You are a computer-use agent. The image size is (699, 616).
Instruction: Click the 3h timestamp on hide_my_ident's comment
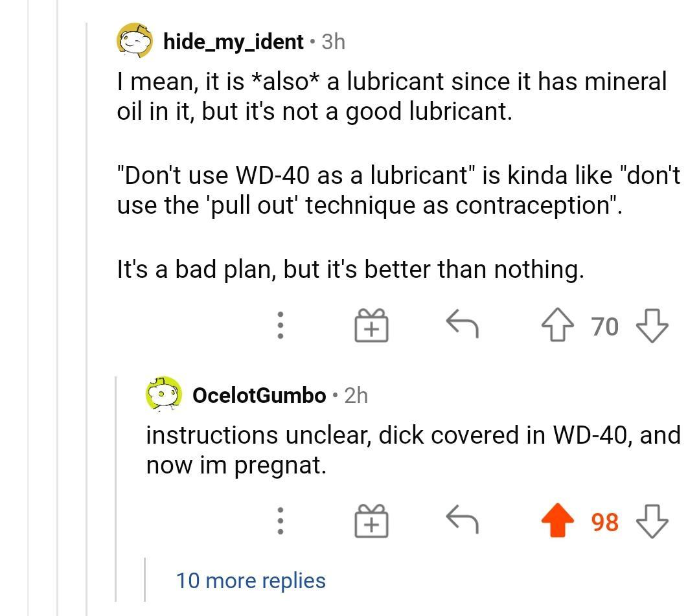(334, 42)
